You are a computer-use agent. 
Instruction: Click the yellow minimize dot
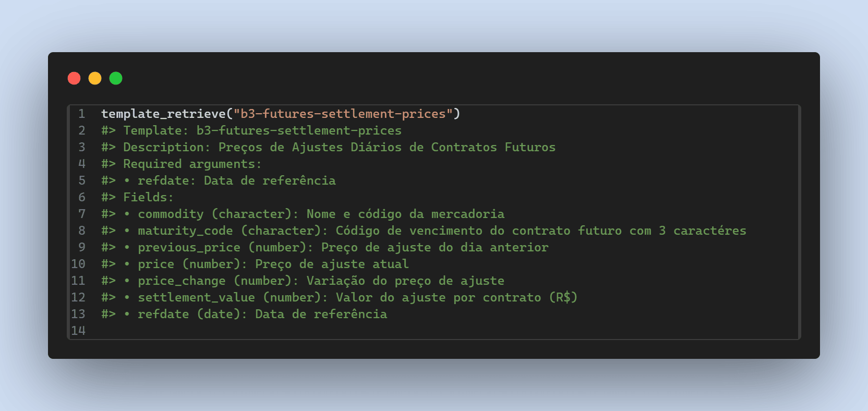(95, 78)
